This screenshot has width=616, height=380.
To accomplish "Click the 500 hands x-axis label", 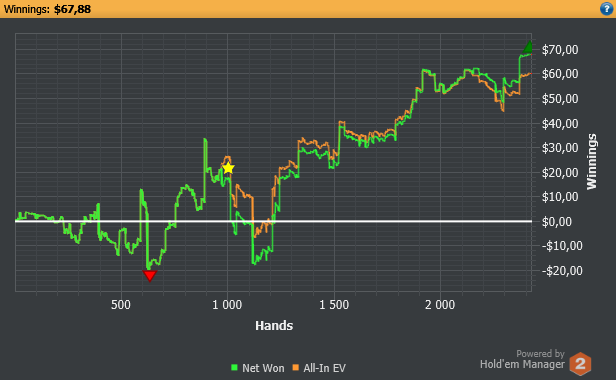I will pos(121,305).
